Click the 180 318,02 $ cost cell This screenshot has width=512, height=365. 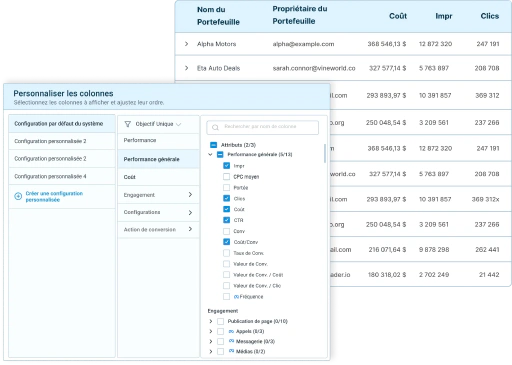point(387,275)
